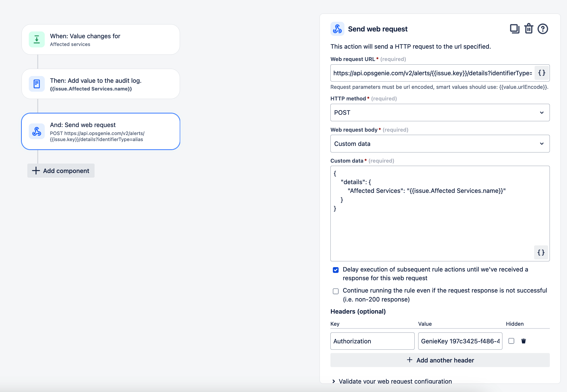Screen dimensions: 567x392
Task: Delete the Send web request component
Action: (529, 29)
